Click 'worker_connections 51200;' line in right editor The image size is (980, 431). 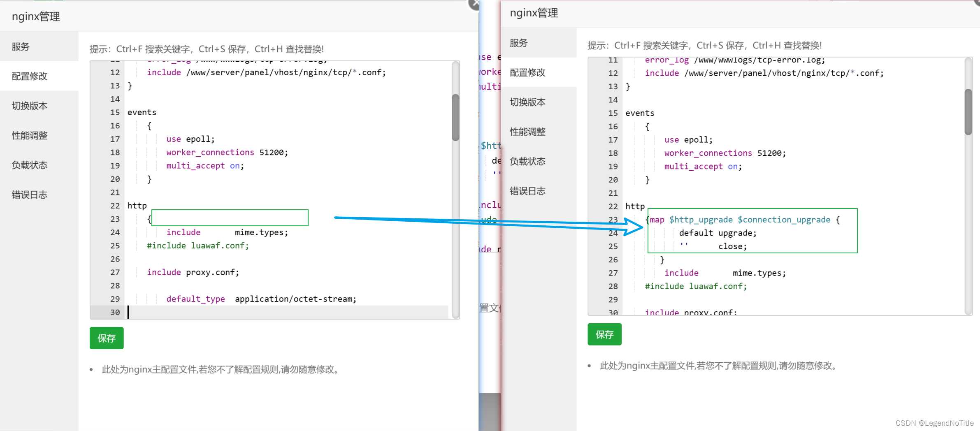(725, 153)
